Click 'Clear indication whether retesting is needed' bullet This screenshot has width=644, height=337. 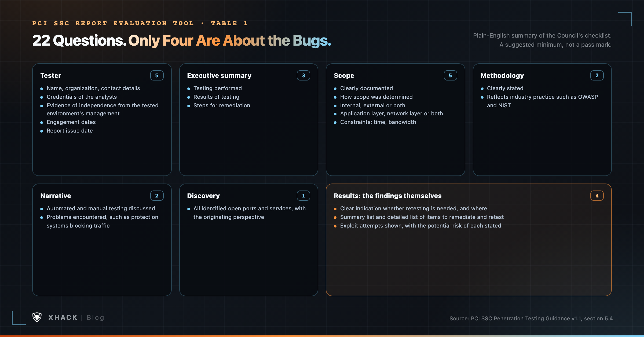click(414, 208)
